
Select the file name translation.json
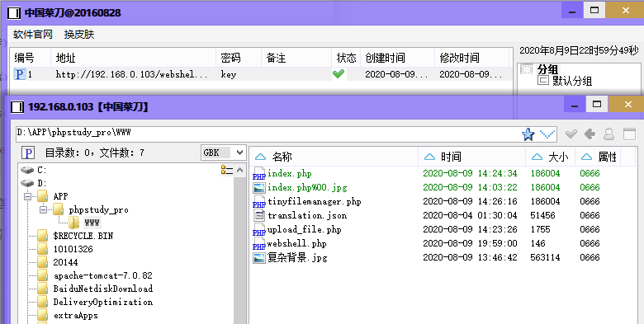click(307, 215)
